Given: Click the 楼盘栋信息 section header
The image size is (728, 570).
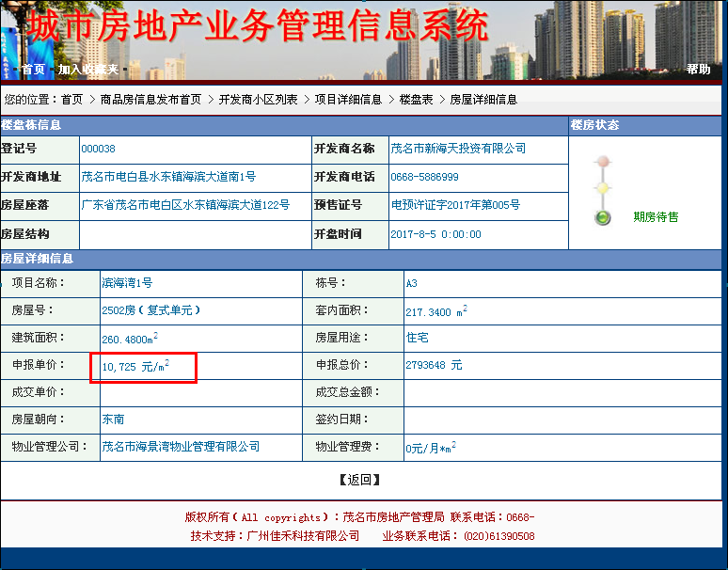Looking at the screenshot, I should click(x=31, y=125).
